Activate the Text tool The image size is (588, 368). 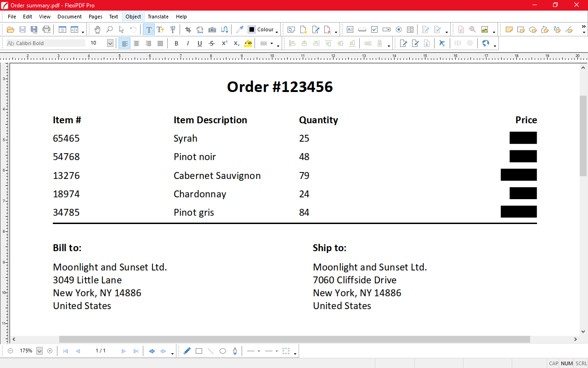point(149,29)
